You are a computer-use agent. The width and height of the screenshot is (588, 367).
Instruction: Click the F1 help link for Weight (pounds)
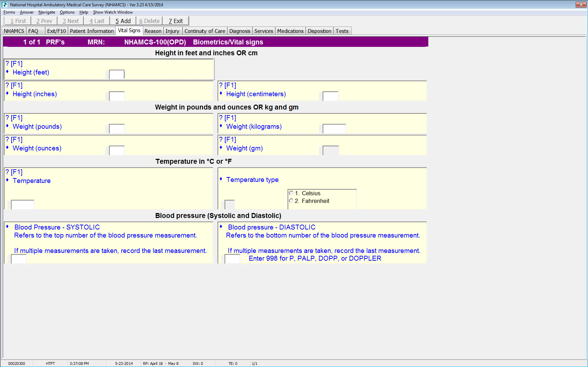coord(14,118)
